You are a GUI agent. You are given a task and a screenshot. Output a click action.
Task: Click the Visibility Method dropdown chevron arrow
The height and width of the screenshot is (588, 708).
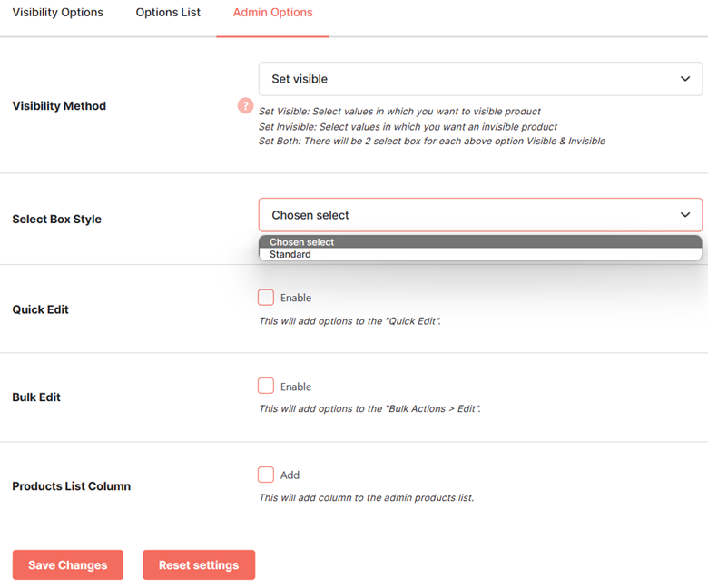coord(685,79)
